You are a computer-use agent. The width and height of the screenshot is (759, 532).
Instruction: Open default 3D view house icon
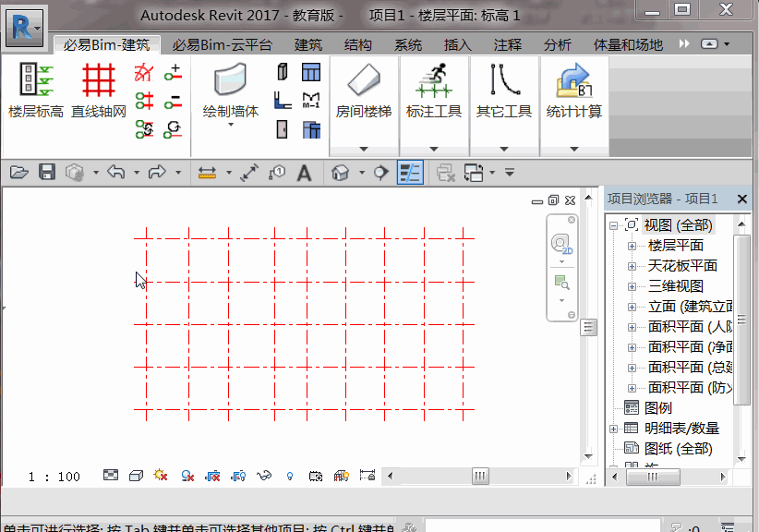340,173
